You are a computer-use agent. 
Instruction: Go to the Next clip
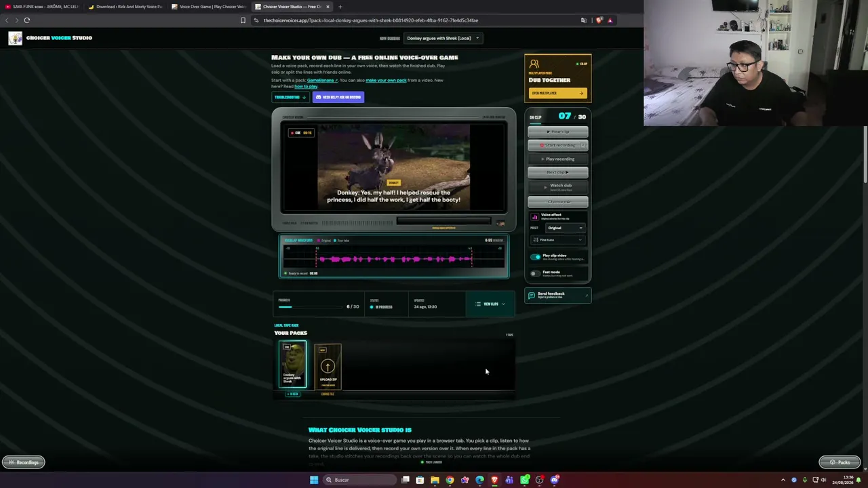(x=558, y=172)
